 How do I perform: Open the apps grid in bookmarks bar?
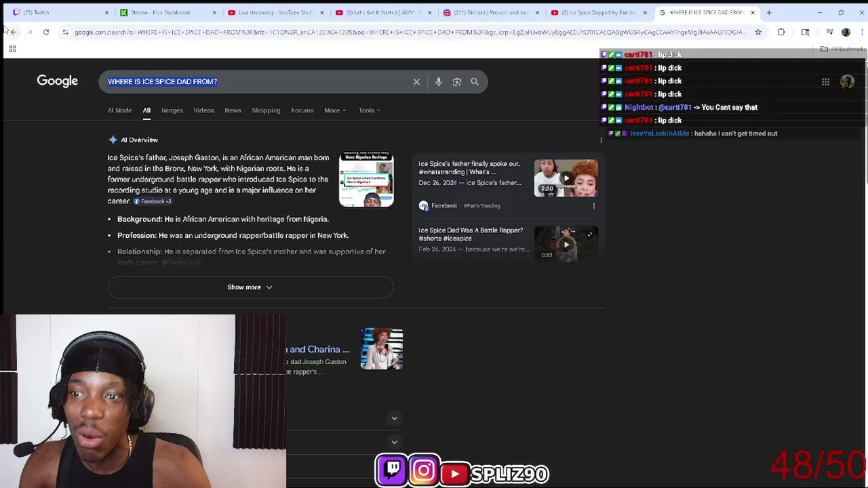12,49
